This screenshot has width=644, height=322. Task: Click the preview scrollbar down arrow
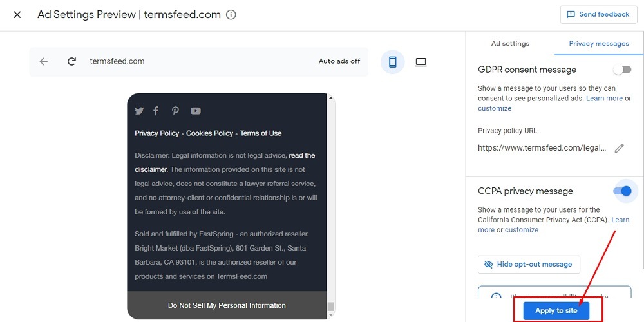pyautogui.click(x=330, y=316)
